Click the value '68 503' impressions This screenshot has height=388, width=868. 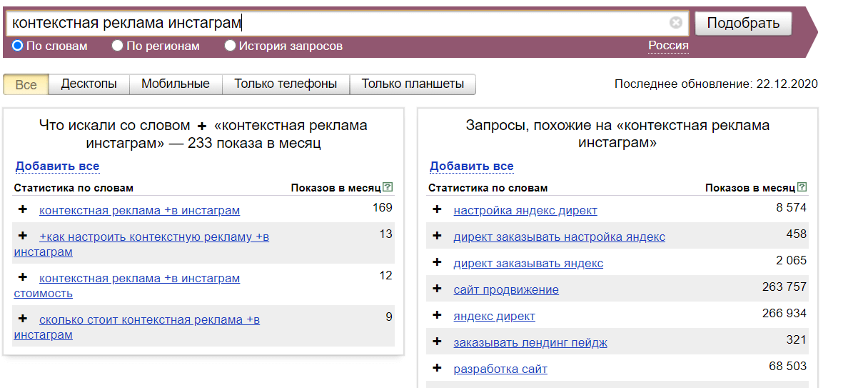click(788, 366)
